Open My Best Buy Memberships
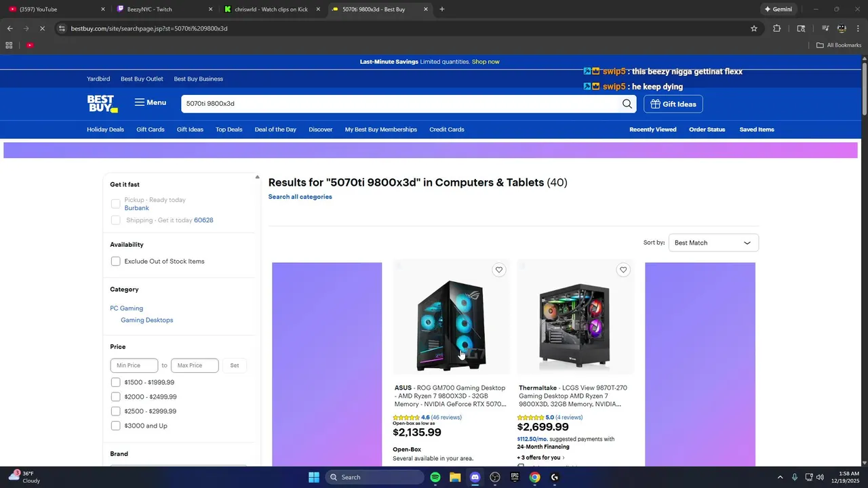The width and height of the screenshot is (868, 488). [381, 129]
